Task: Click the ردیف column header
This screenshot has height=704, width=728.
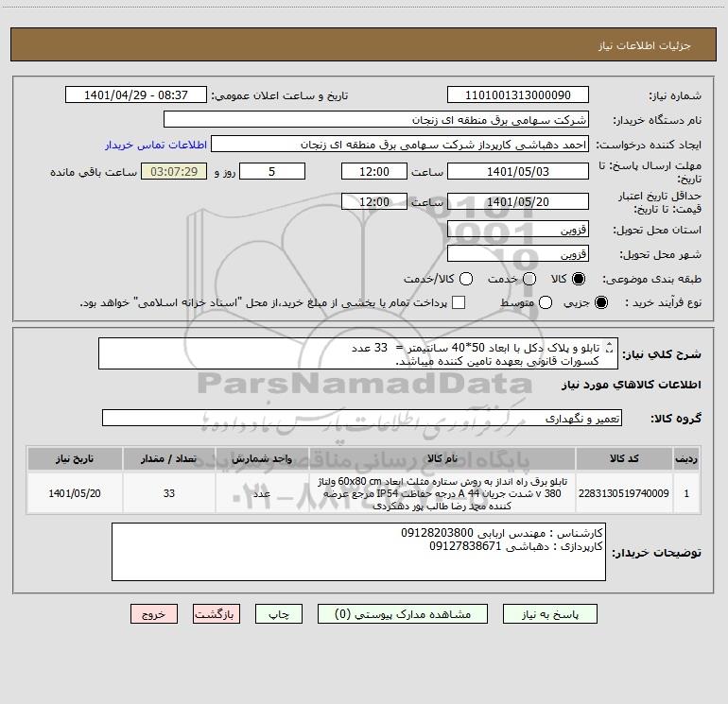Action: (686, 459)
